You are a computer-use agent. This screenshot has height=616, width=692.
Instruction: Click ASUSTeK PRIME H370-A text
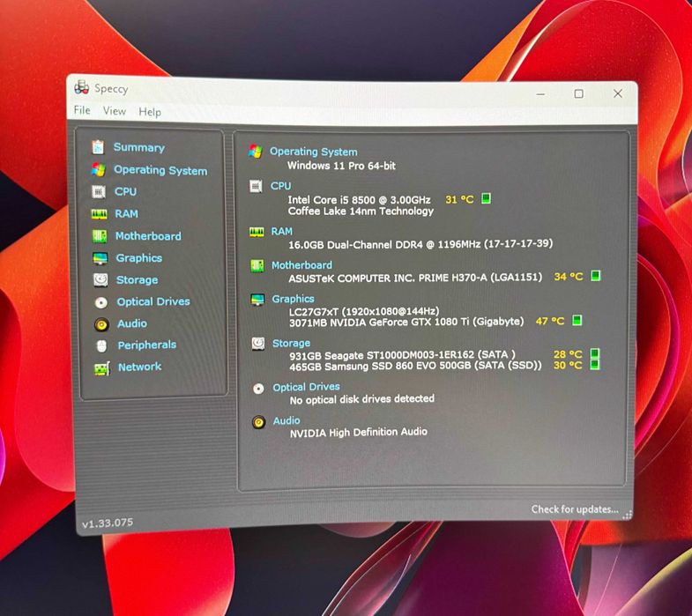(x=415, y=278)
